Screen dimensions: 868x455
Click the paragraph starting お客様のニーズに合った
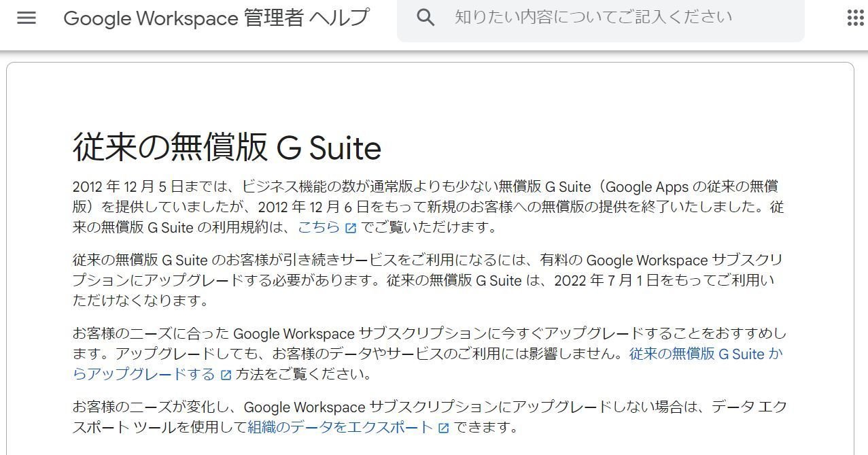pyautogui.click(x=428, y=354)
